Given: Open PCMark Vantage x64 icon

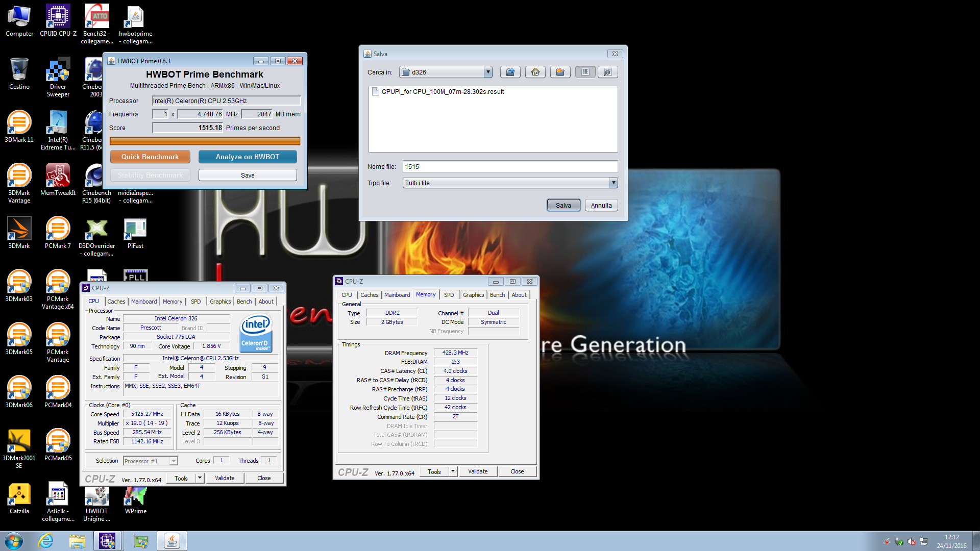Looking at the screenshot, I should click(58, 289).
